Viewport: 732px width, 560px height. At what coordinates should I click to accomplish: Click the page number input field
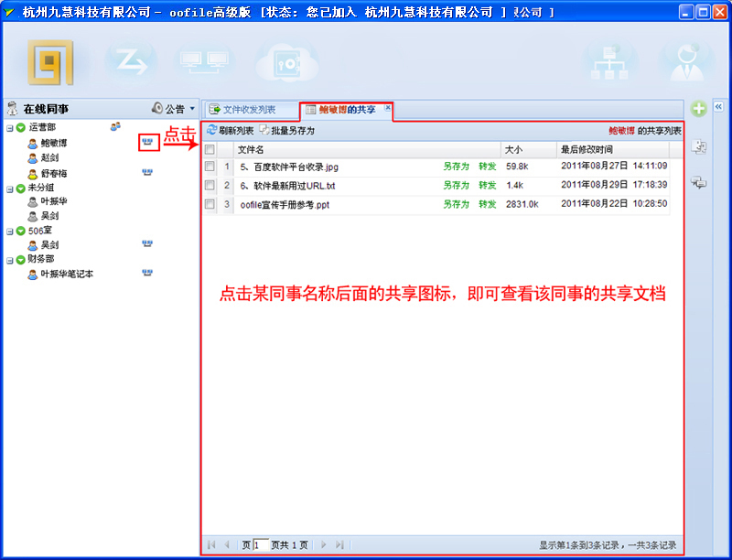[x=260, y=544]
